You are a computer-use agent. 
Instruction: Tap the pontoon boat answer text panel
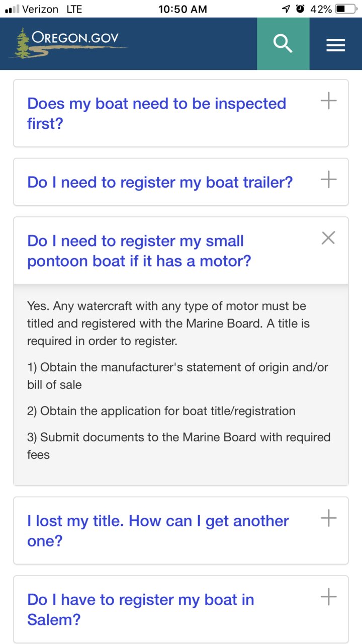tap(181, 385)
